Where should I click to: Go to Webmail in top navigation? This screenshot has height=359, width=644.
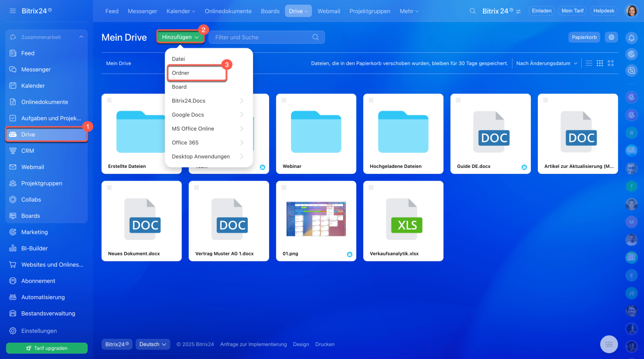329,11
